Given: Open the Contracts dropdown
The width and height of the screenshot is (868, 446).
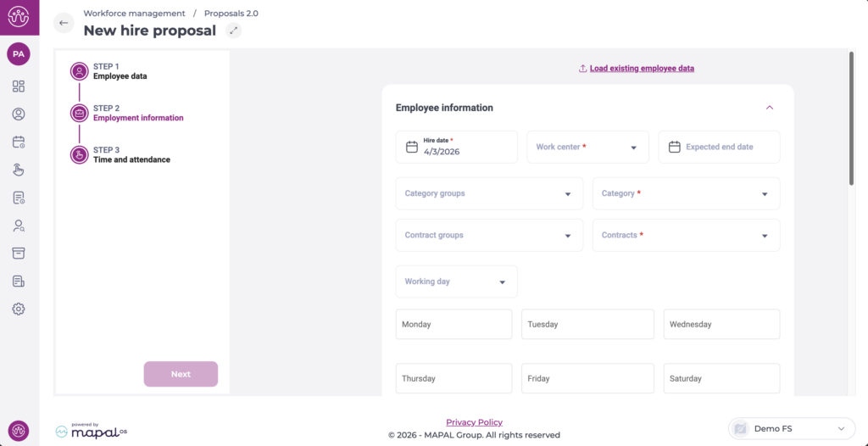Looking at the screenshot, I should pos(686,236).
